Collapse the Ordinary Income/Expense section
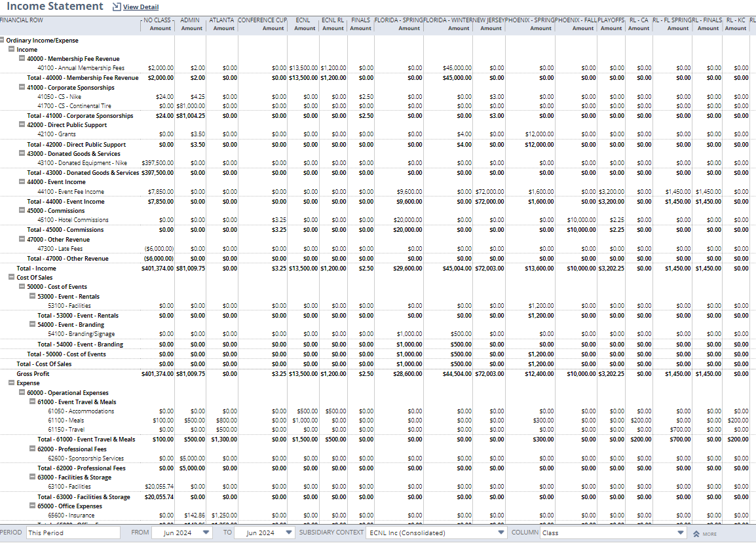This screenshot has width=756, height=543. pos(3,40)
